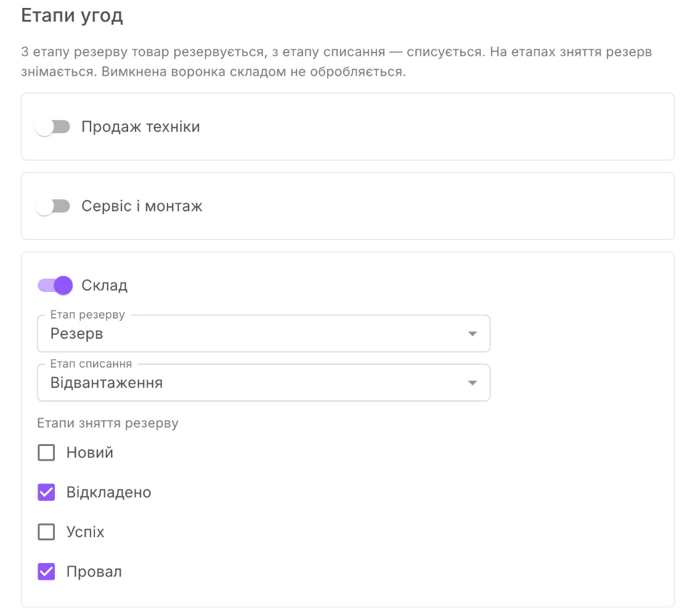Click the Етап списання field caption

click(91, 364)
